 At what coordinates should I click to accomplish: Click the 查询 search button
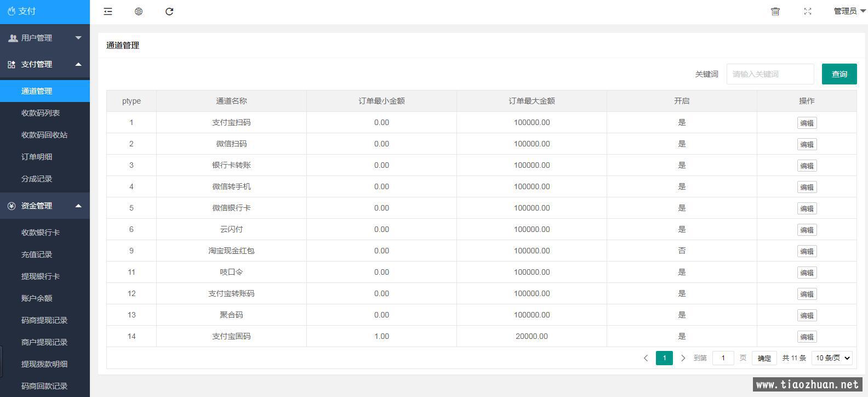click(x=839, y=74)
